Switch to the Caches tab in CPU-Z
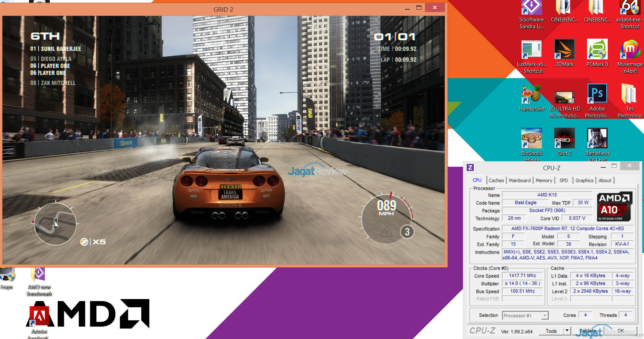 coord(496,181)
